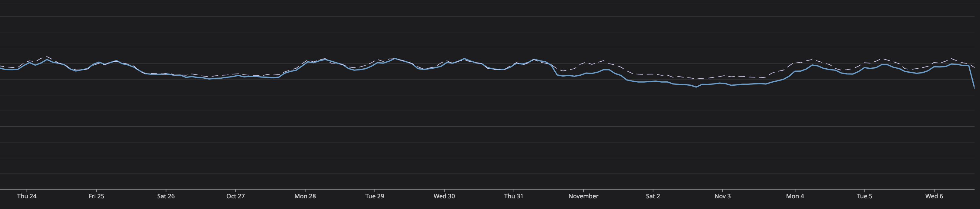980x209 pixels.
Task: Click the 'Wed 30' axis label
Action: point(444,196)
